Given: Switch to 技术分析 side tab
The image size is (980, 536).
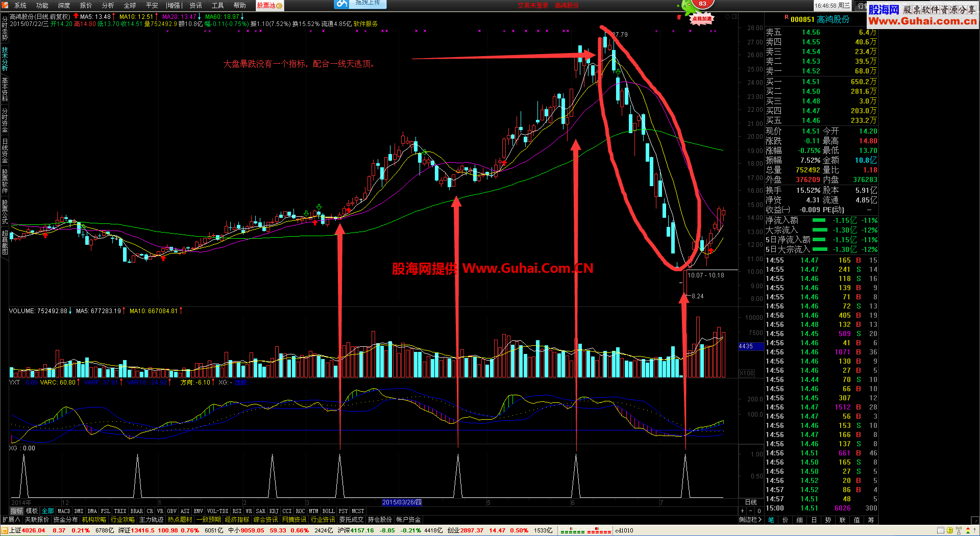Looking at the screenshot, I should (5, 59).
